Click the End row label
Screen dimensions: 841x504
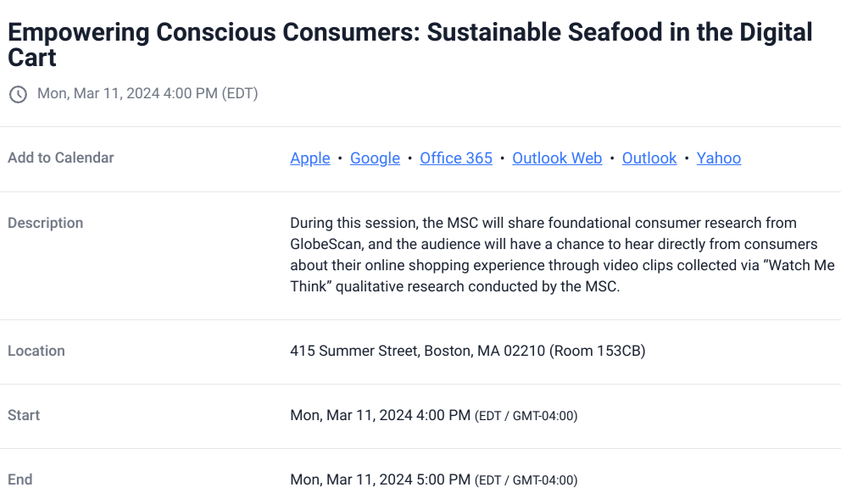coord(20,479)
